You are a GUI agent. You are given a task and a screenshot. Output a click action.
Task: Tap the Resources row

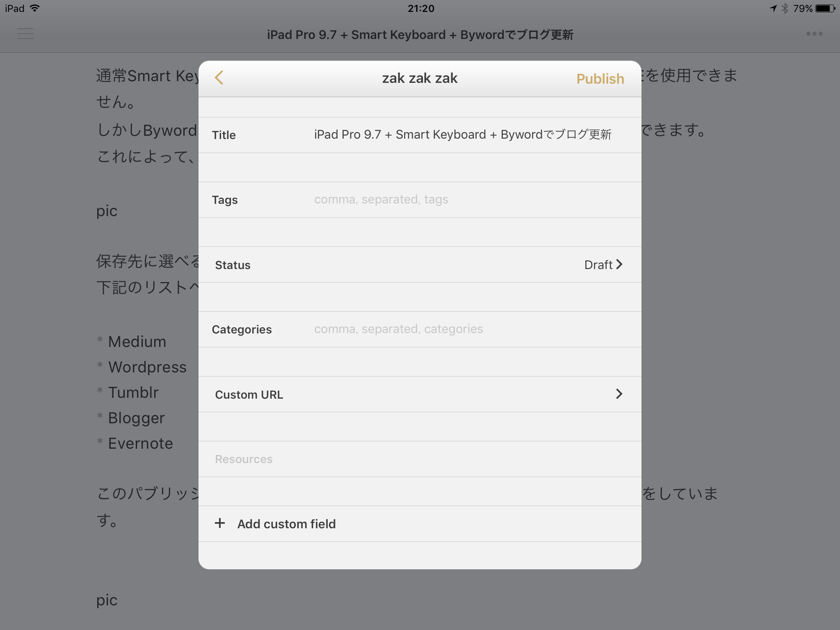tap(420, 459)
